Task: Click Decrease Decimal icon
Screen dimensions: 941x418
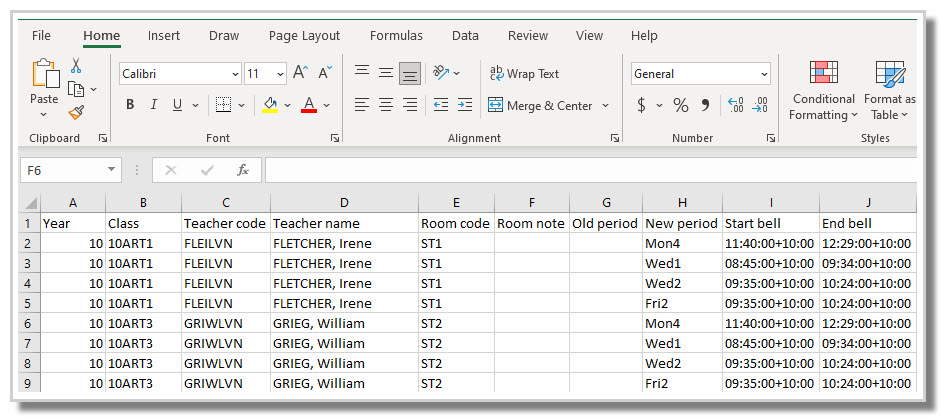Action: coord(760,106)
